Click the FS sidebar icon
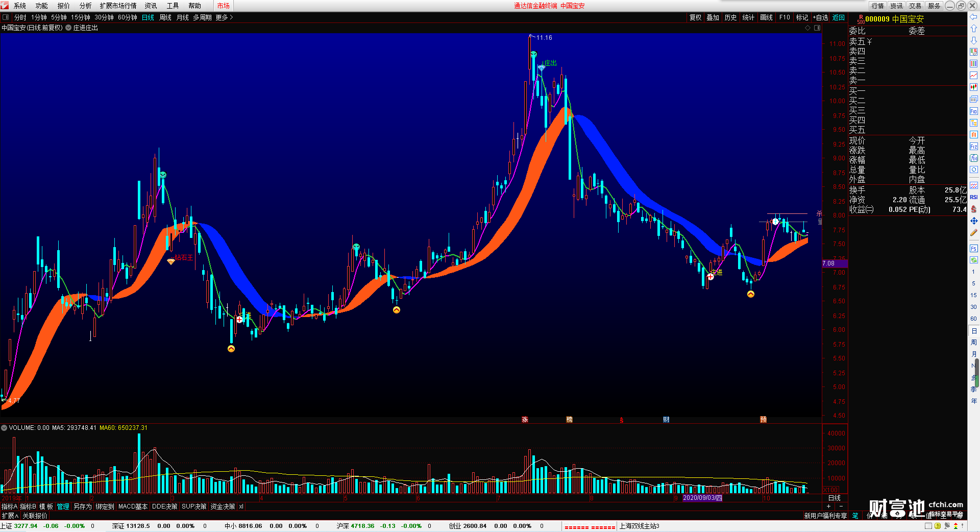 point(973,249)
